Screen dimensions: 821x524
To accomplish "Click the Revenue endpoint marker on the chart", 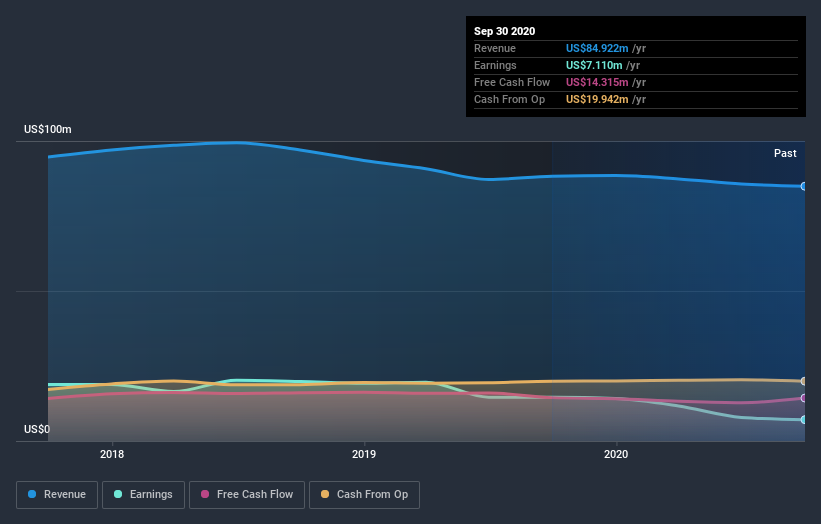I will [804, 186].
